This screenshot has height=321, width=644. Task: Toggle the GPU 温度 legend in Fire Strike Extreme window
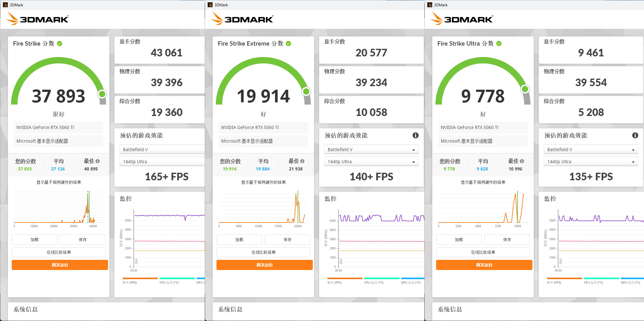click(x=413, y=281)
